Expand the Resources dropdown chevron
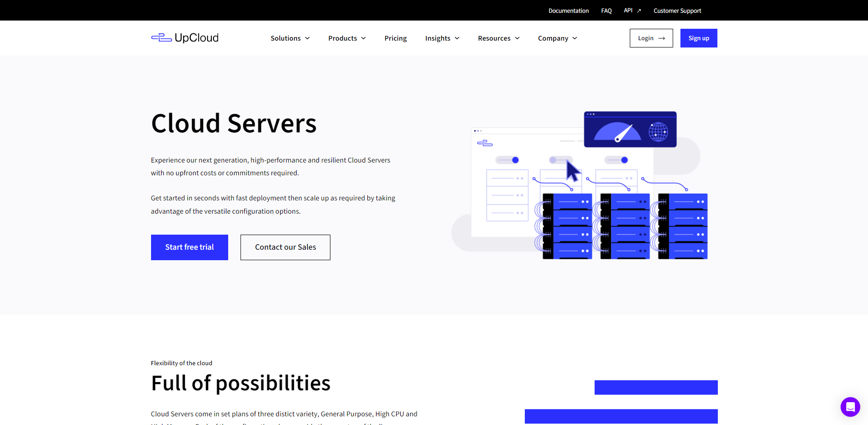Image resolution: width=868 pixels, height=425 pixels. click(x=517, y=38)
